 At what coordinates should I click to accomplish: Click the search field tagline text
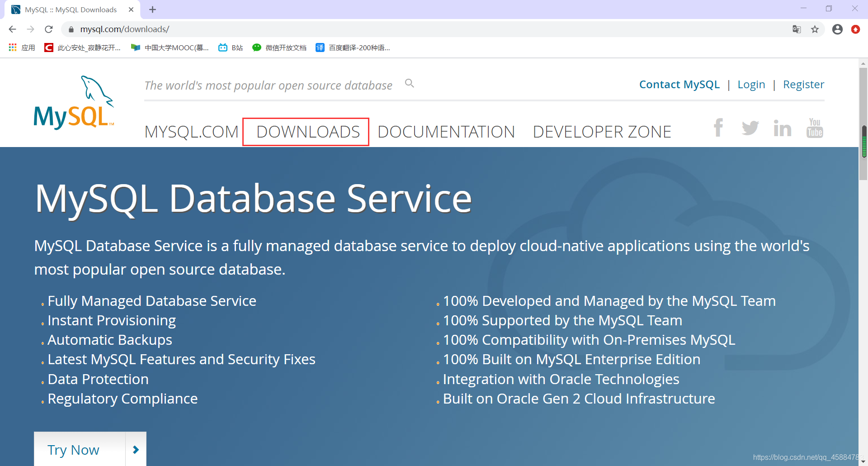(x=268, y=86)
